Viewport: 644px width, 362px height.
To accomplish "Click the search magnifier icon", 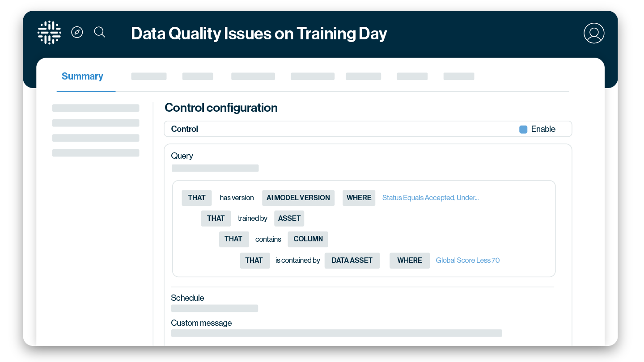I will coord(100,32).
